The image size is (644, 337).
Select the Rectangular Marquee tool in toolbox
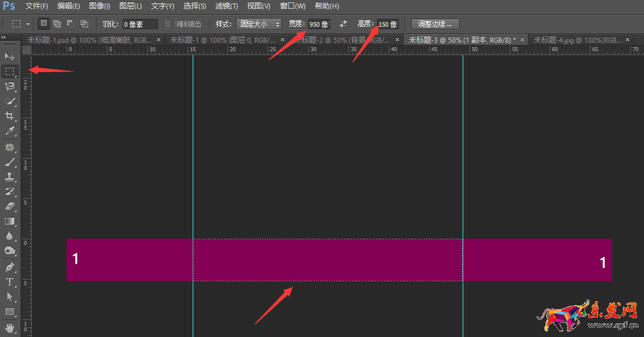pos(10,72)
